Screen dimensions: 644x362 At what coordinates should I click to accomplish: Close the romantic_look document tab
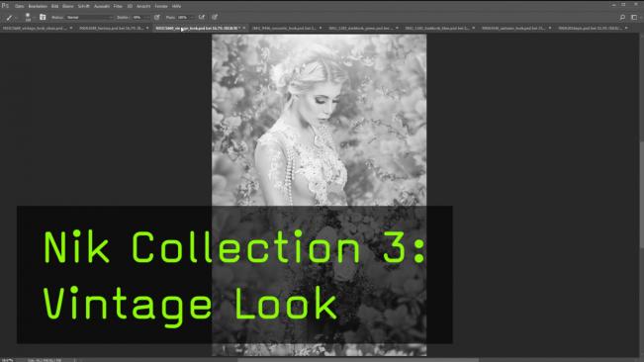[x=321, y=29]
